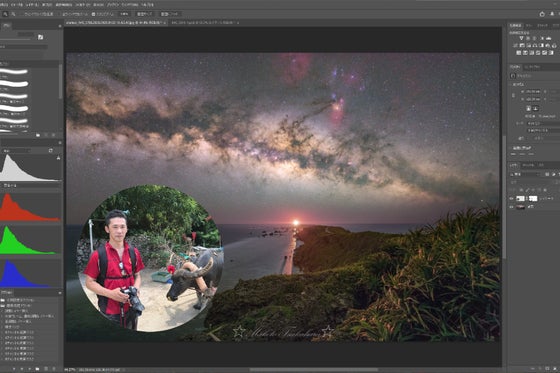This screenshot has width=560, height=373.
Task: Toggle the Scrubby Zoom checkbox
Action: (93, 14)
